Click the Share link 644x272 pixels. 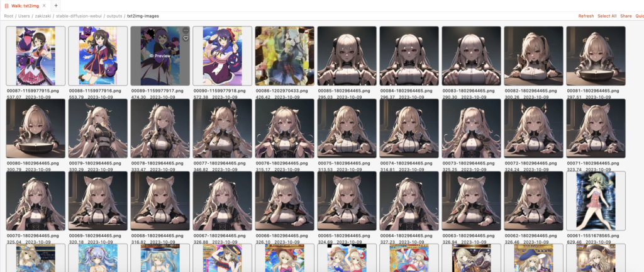[626, 16]
